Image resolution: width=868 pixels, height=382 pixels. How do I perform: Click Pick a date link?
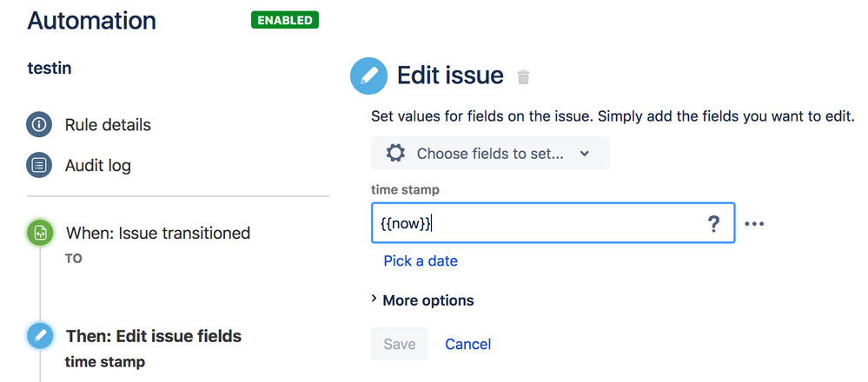pyautogui.click(x=421, y=260)
